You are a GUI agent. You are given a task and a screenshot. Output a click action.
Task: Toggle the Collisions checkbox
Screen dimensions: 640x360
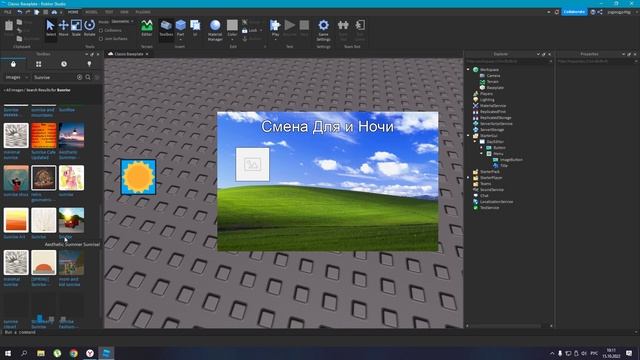(101, 31)
